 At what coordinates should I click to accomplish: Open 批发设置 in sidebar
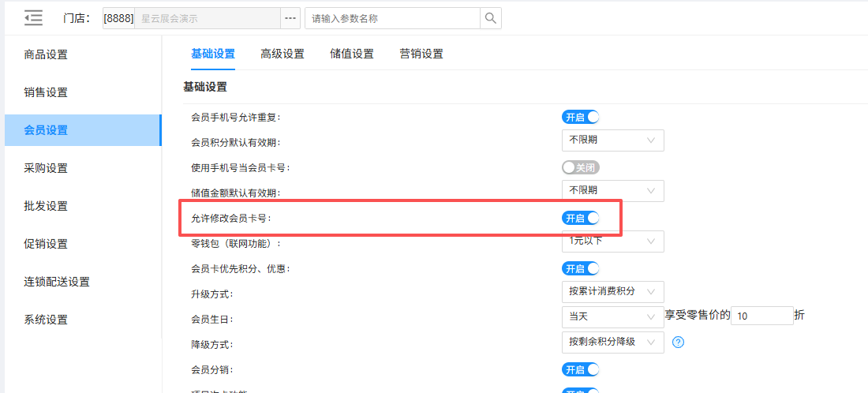point(83,206)
